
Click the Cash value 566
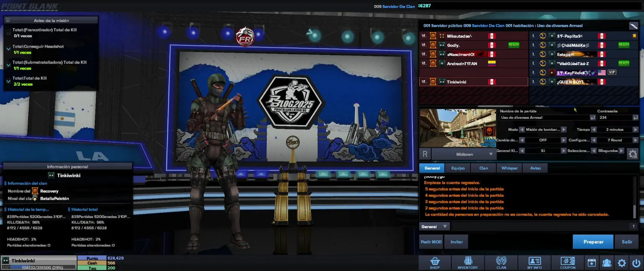point(111,263)
